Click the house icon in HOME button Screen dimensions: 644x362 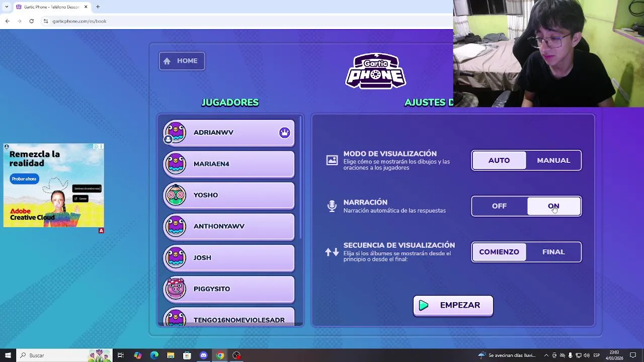pos(167,61)
